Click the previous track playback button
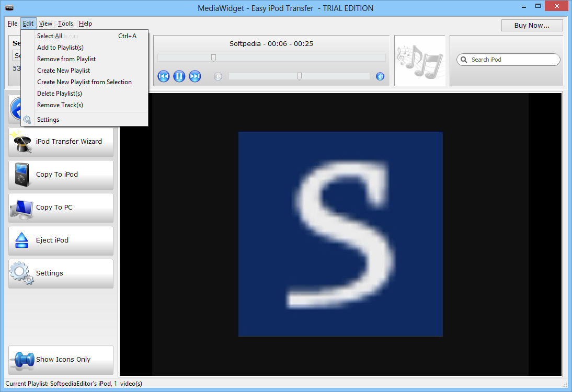 [x=164, y=76]
